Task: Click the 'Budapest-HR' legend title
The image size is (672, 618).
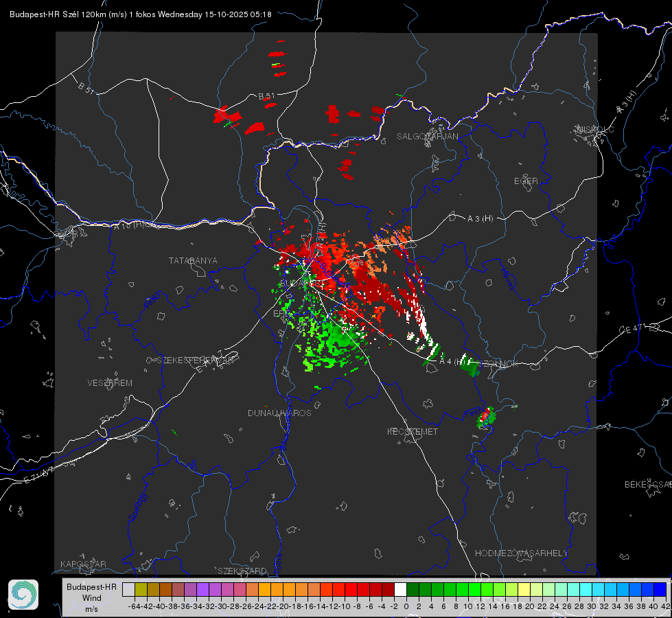Action: [x=91, y=586]
